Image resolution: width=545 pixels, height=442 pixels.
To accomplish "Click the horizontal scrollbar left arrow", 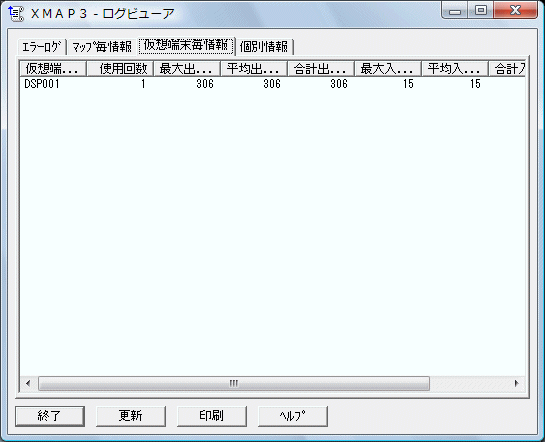I will point(28,383).
